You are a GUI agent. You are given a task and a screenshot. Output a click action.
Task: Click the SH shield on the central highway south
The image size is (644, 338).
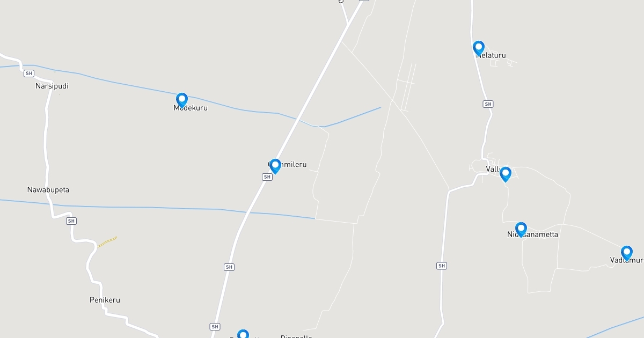click(x=229, y=267)
